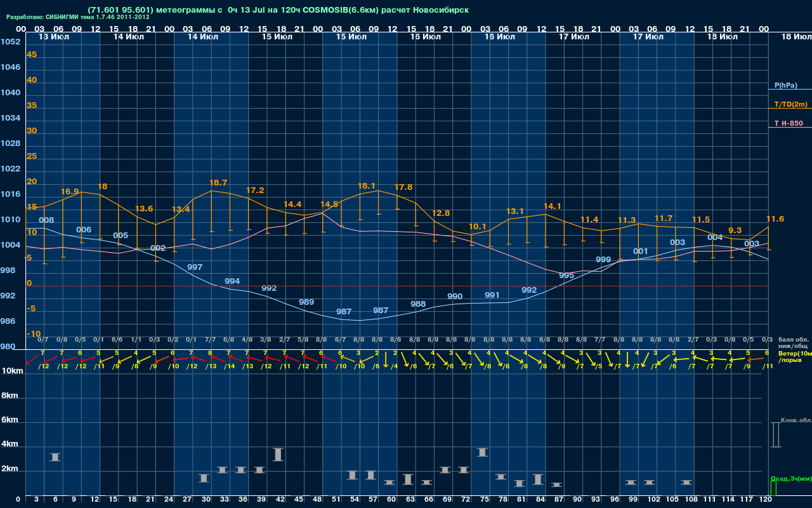Click the 1052 pressure axis value

click(10, 42)
